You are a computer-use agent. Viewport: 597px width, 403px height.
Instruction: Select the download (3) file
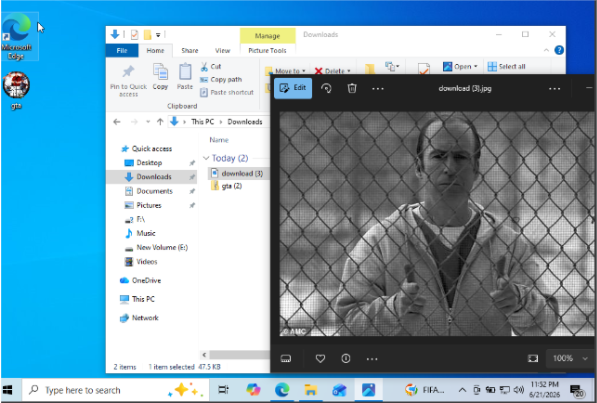(x=238, y=173)
